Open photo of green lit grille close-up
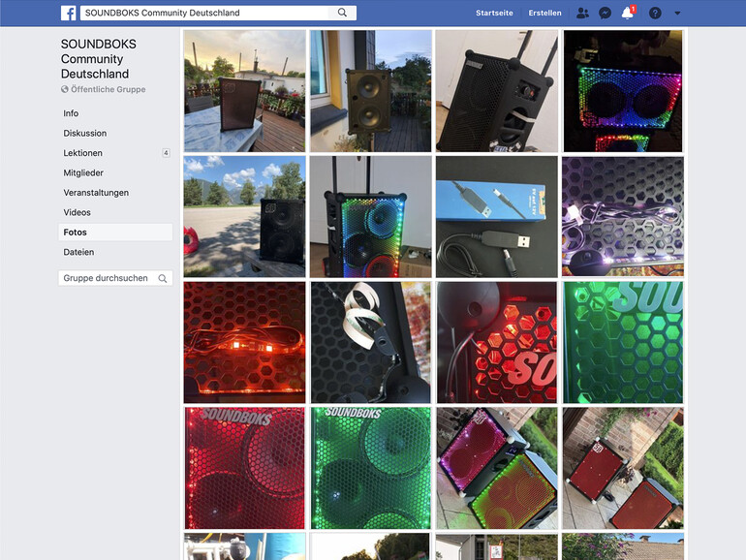The width and height of the screenshot is (746, 560). [x=623, y=343]
